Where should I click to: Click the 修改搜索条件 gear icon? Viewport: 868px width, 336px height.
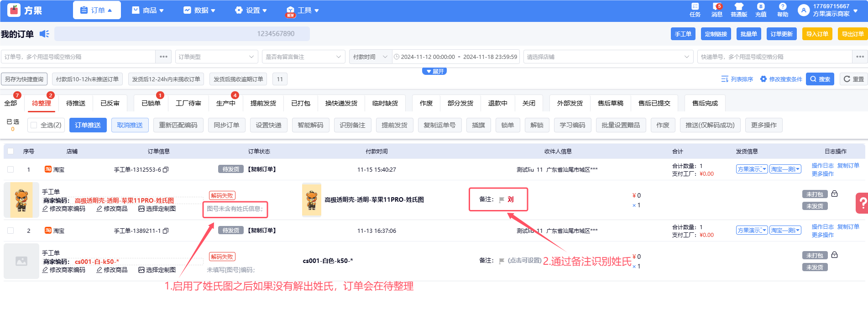click(763, 79)
